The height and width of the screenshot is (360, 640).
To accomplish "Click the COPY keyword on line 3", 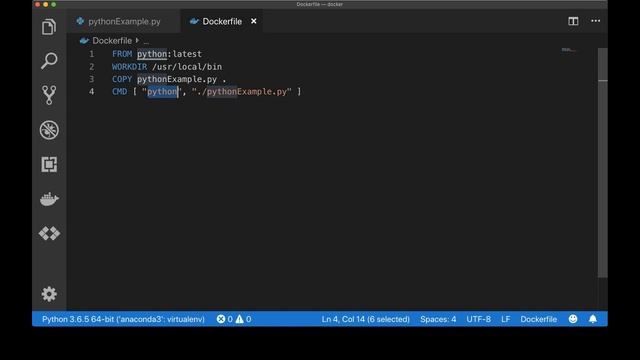I will [x=122, y=79].
